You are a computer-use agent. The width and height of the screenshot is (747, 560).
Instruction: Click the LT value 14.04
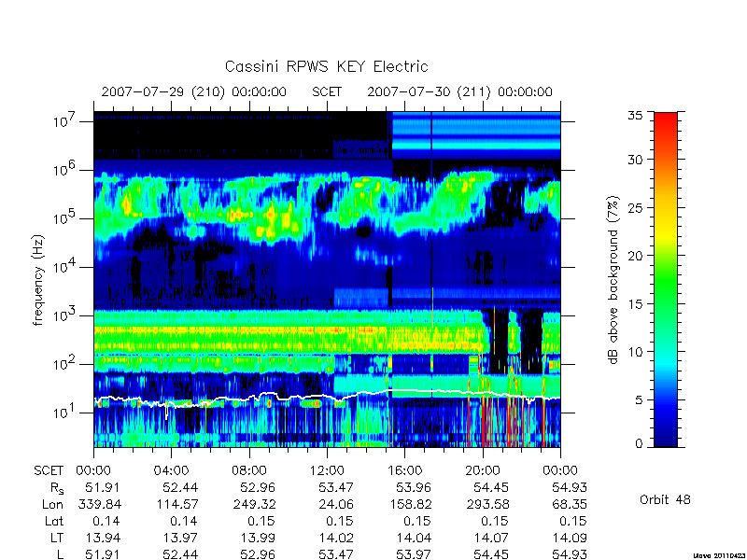414,538
